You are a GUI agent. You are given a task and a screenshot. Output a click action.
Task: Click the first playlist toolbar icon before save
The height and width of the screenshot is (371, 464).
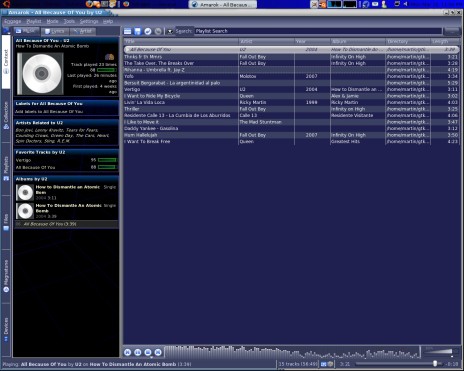click(x=128, y=31)
